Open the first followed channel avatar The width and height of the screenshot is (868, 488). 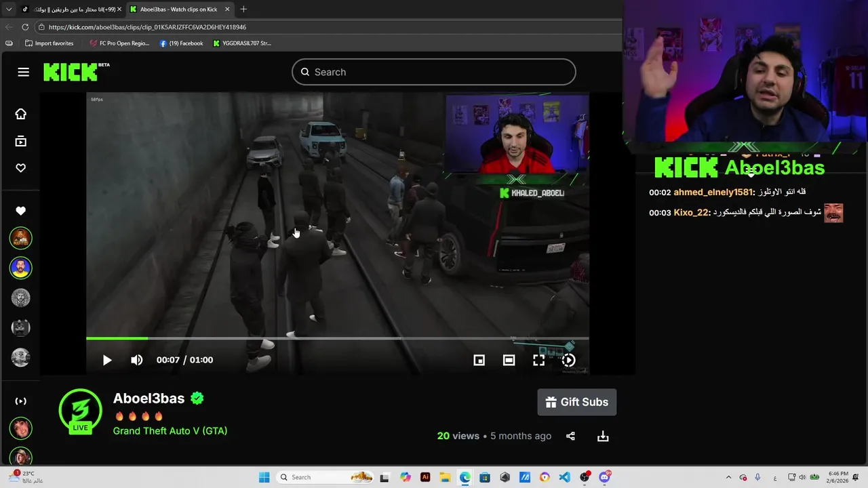21,238
